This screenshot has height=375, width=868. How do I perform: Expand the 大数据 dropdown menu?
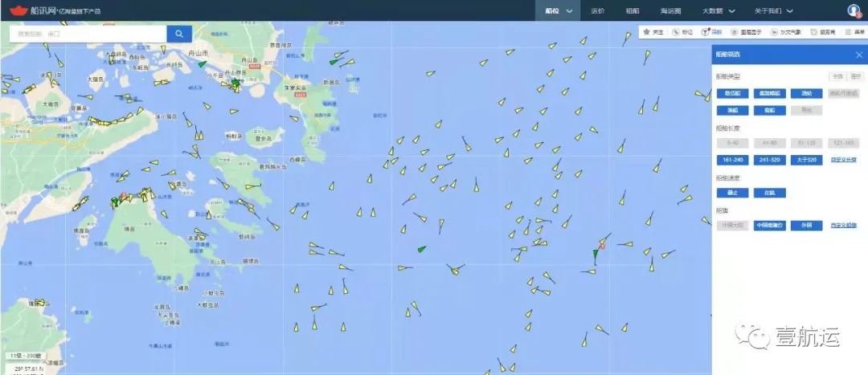(x=719, y=10)
